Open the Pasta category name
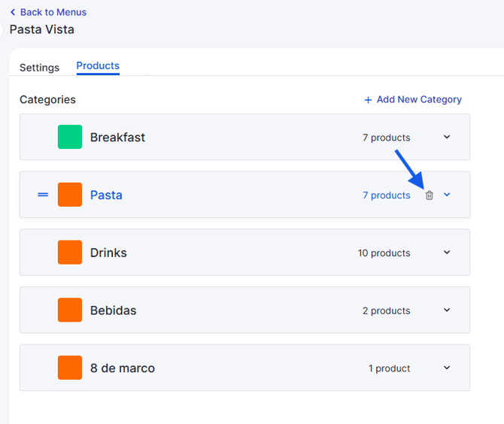The height and width of the screenshot is (424, 504). pyautogui.click(x=106, y=195)
